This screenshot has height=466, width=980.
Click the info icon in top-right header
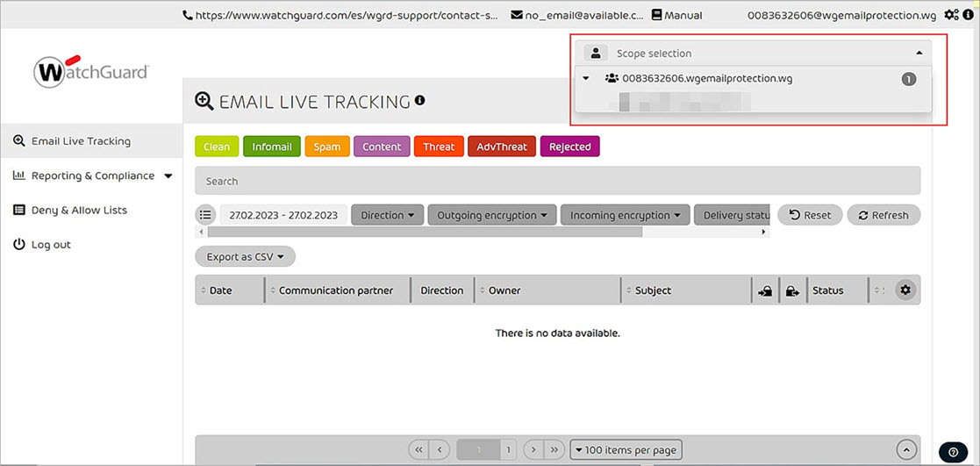pyautogui.click(x=968, y=15)
